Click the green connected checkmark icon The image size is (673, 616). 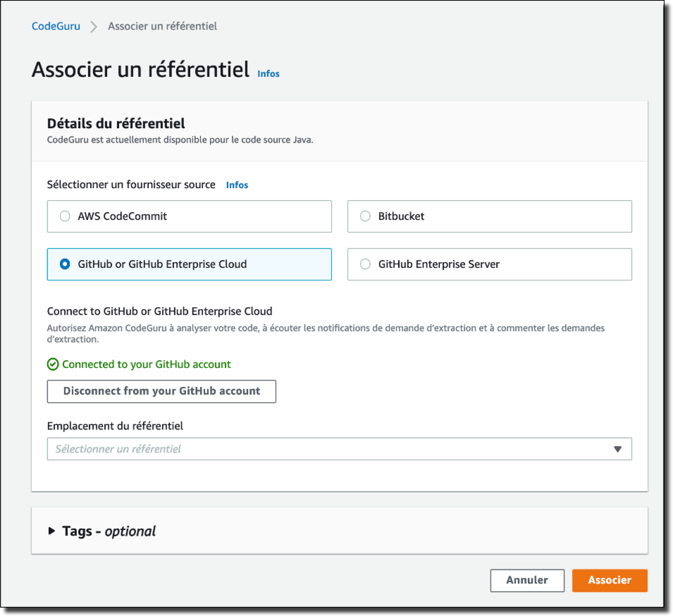point(53,364)
